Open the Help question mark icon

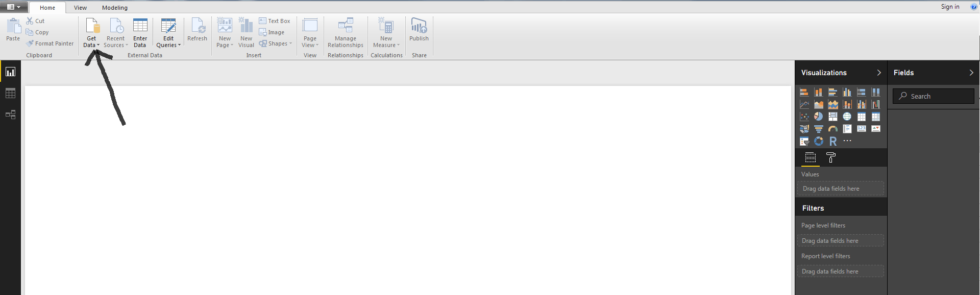(x=974, y=7)
